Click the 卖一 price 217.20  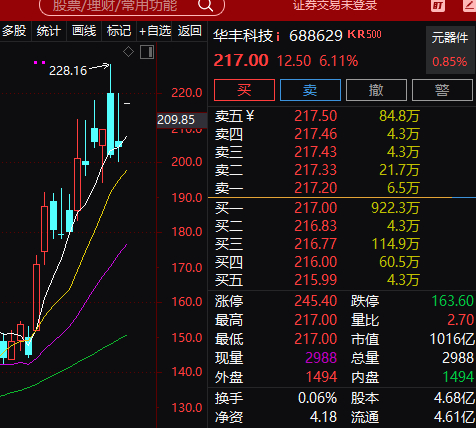point(316,188)
